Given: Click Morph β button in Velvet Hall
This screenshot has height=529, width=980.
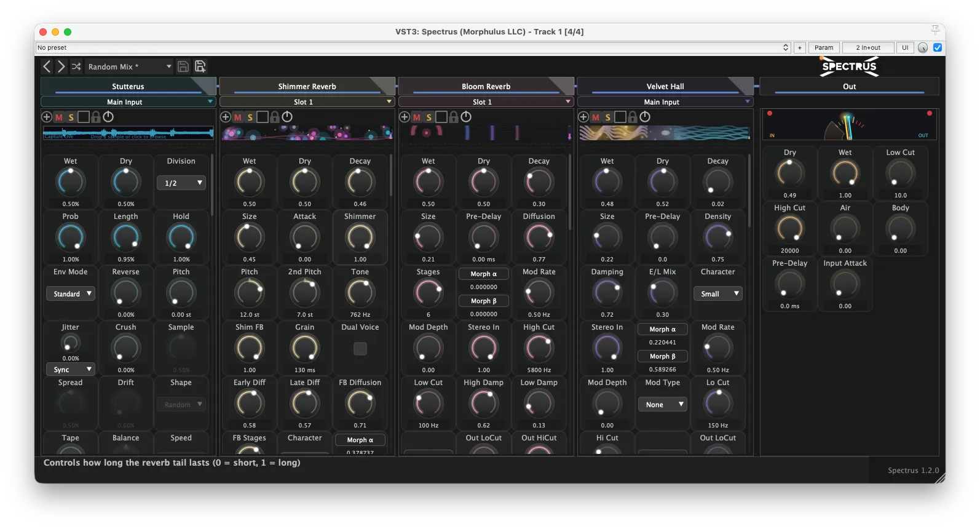Looking at the screenshot, I should click(x=663, y=356).
